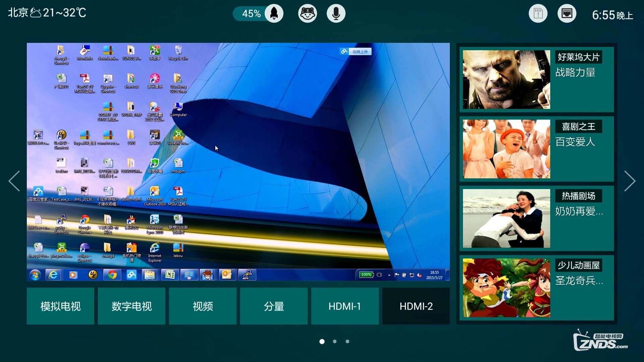644x362 pixels.
Task: Click the Windows Start button in preview
Action: (35, 275)
